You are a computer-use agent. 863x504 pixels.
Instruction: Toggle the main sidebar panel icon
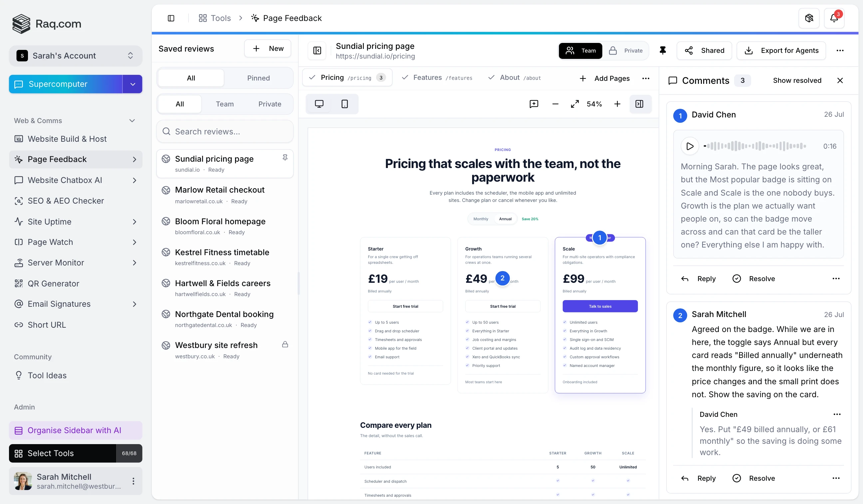click(171, 18)
